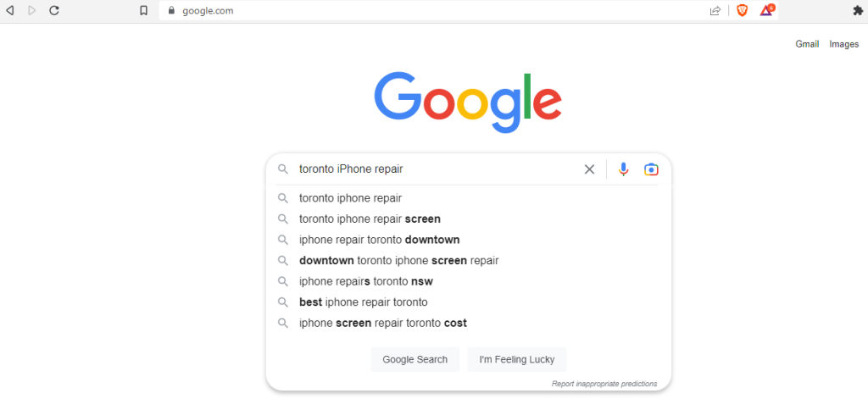Clear the search text with the X
The height and width of the screenshot is (410, 868).
coord(590,169)
